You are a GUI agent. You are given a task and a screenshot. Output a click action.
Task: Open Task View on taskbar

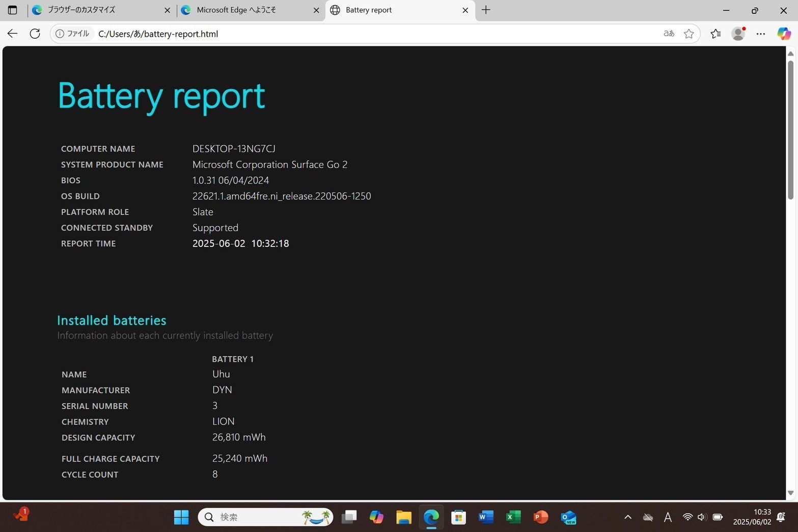349,517
